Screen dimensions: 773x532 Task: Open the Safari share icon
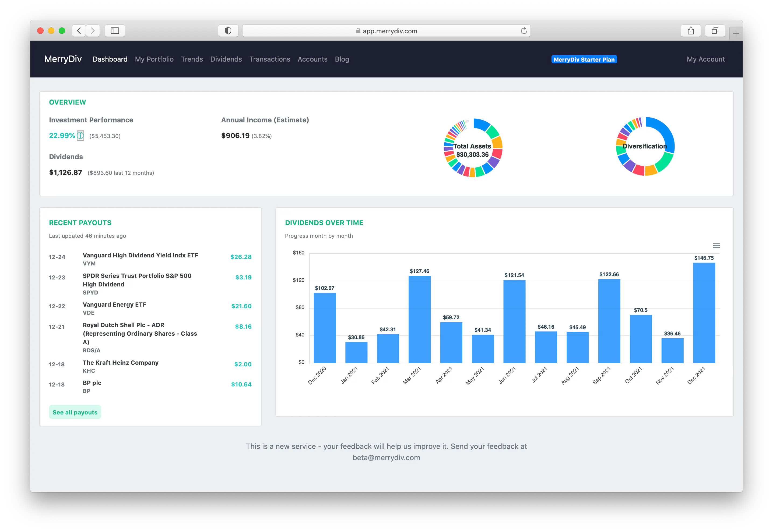point(691,31)
